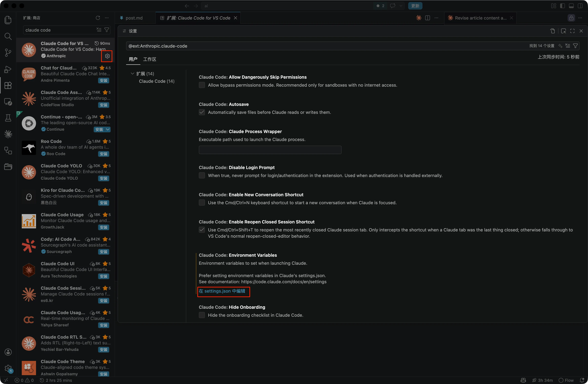Check the Hide Onboarding checkbox
Screen dimensions: 588x384
point(202,315)
